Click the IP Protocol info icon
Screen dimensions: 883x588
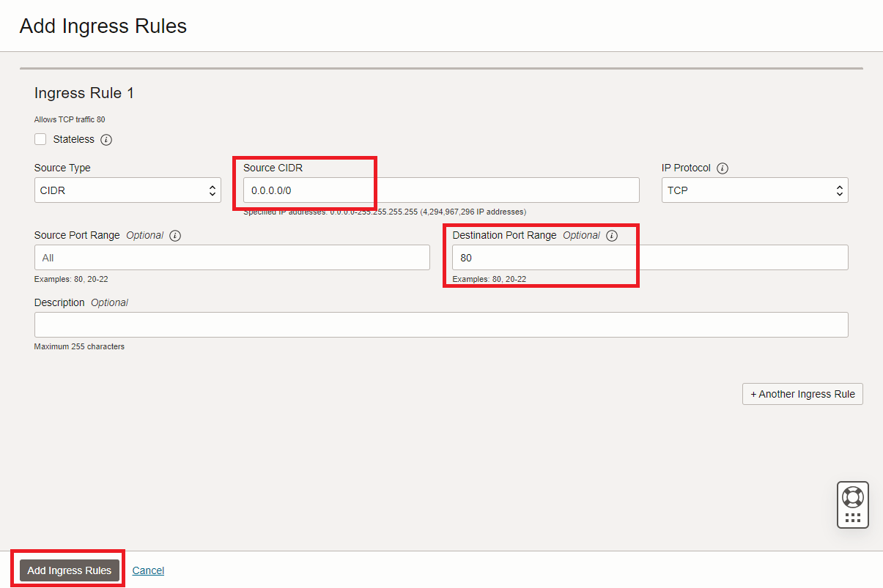pos(723,168)
